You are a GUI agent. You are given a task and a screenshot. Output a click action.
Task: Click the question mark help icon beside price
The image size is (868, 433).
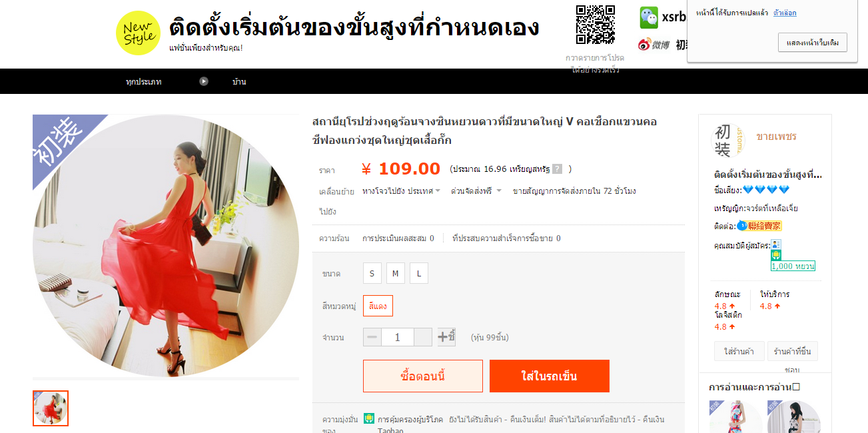(x=557, y=169)
